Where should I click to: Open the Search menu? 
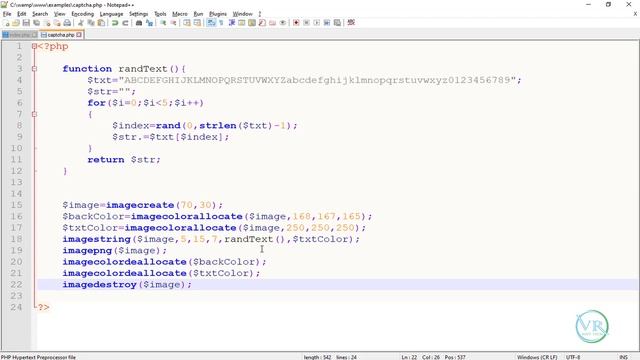point(40,14)
